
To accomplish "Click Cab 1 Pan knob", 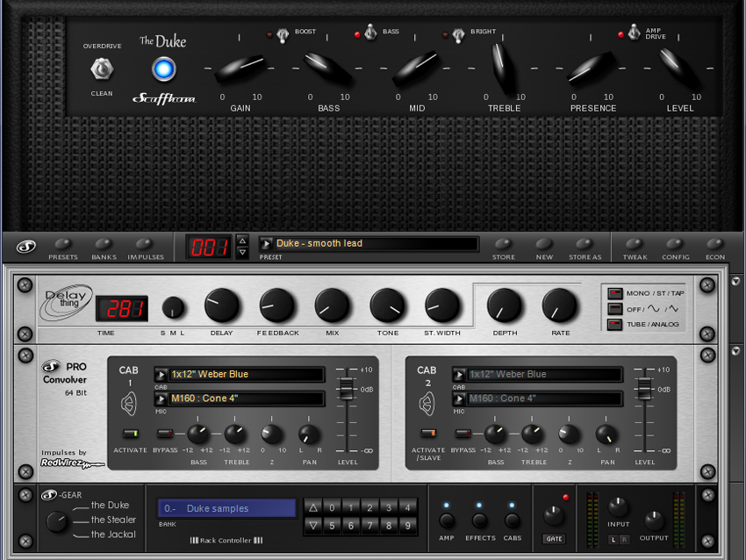I will (x=309, y=434).
